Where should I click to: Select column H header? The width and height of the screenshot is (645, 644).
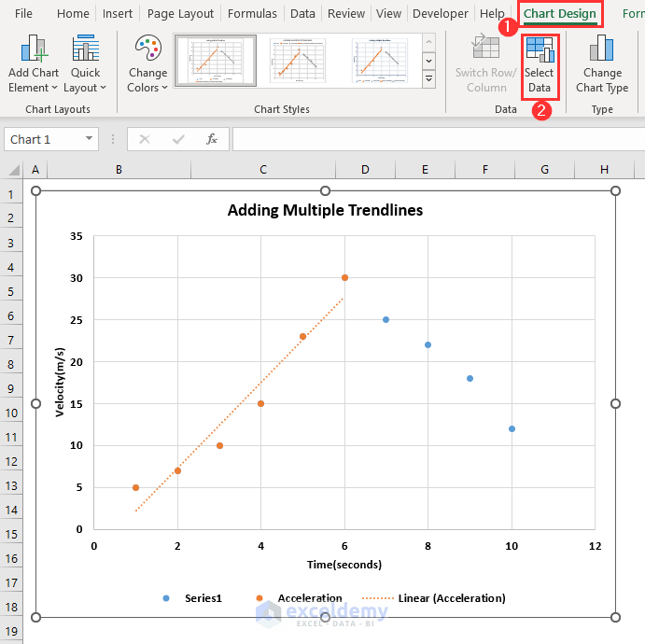pos(604,170)
